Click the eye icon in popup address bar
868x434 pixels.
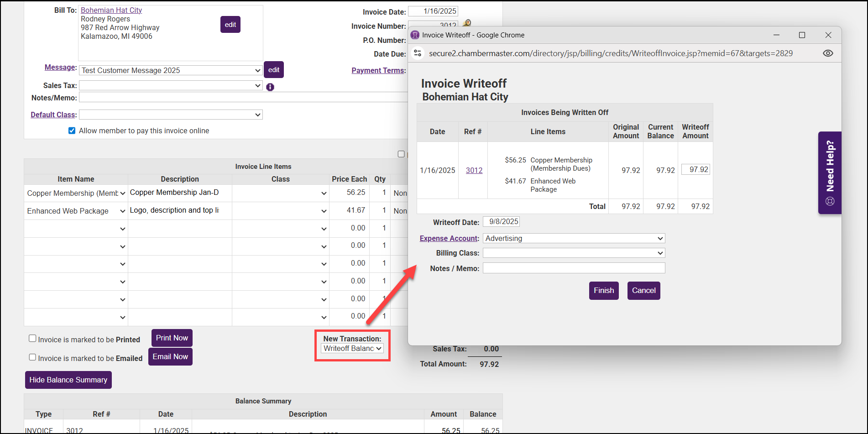[828, 53]
